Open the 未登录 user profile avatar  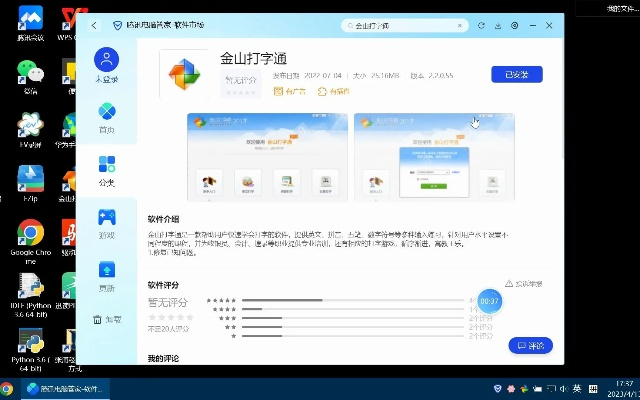click(x=107, y=59)
